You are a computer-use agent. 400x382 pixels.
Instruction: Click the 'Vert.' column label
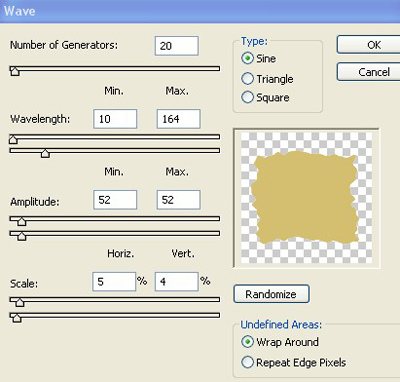coord(183,253)
